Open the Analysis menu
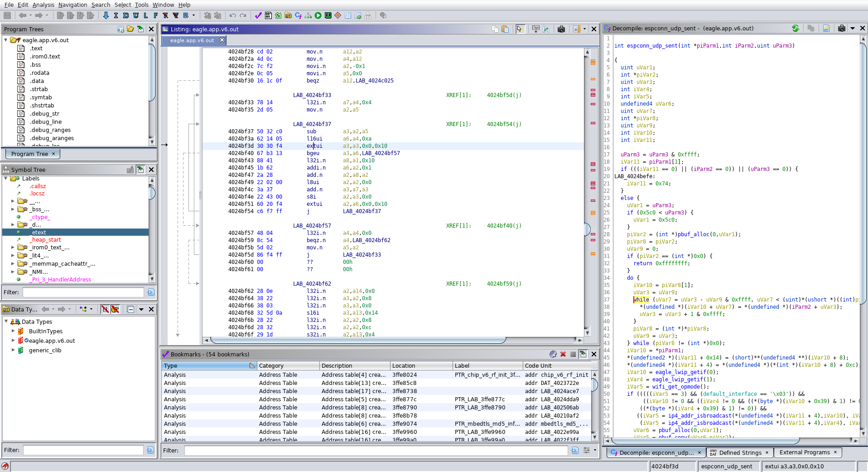Viewport: 868px width, 472px height. [x=43, y=5]
